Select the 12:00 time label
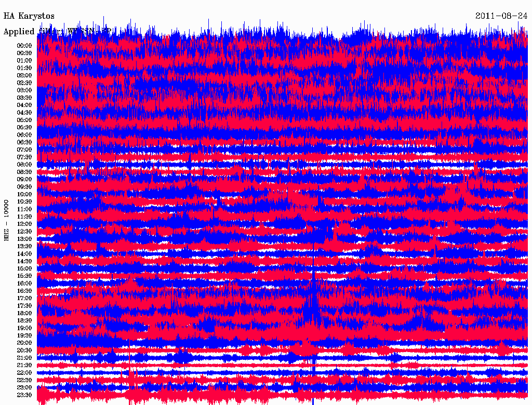 coord(24,224)
